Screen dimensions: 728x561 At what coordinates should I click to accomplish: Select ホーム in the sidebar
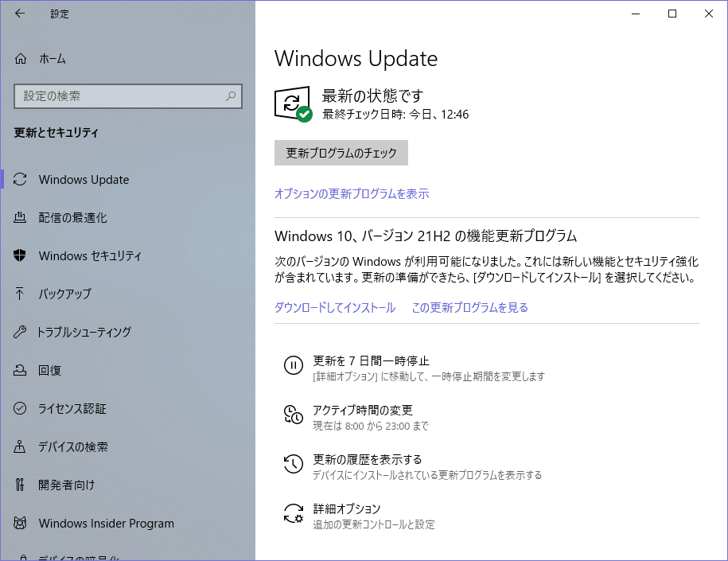pyautogui.click(x=53, y=59)
